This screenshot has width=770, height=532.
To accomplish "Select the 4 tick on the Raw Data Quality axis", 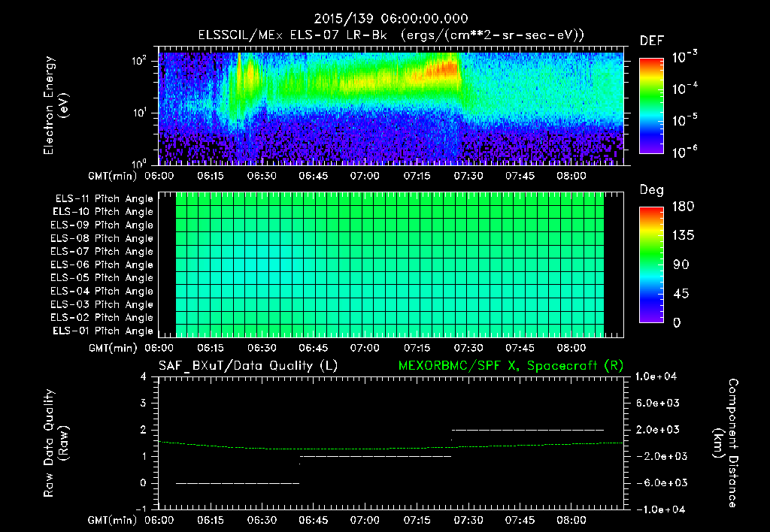I will [144, 376].
